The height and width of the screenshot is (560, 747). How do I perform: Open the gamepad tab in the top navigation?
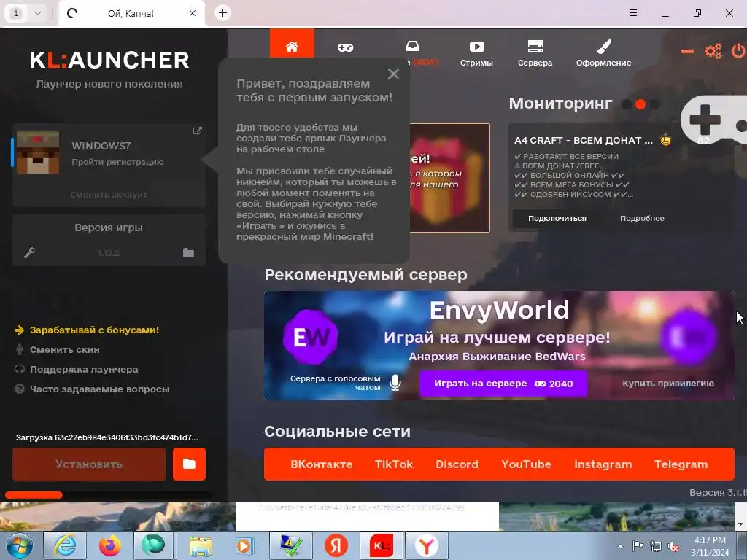(345, 47)
